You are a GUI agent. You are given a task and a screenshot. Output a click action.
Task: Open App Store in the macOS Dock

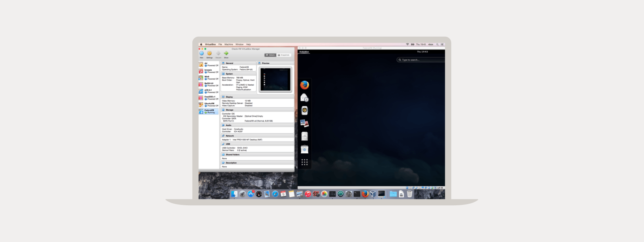[x=251, y=194]
